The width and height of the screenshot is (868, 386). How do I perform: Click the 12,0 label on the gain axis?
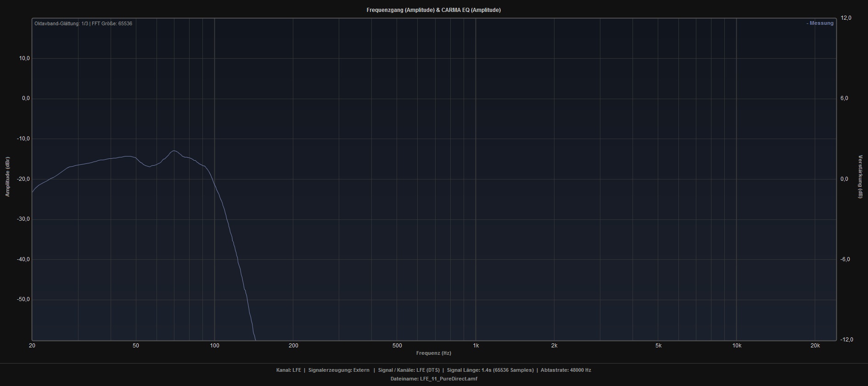(x=846, y=18)
